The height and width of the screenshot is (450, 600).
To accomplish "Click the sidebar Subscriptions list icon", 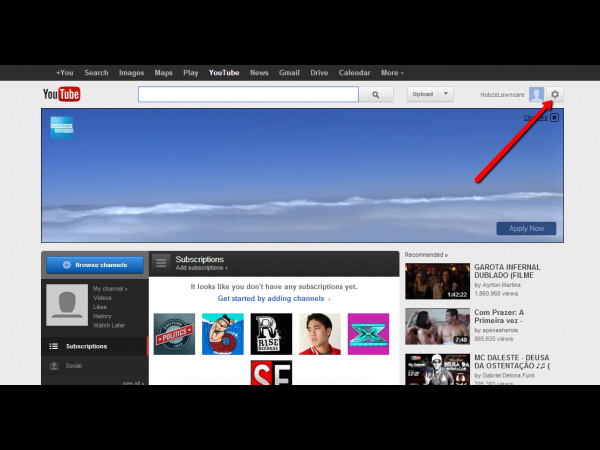I will [x=54, y=346].
